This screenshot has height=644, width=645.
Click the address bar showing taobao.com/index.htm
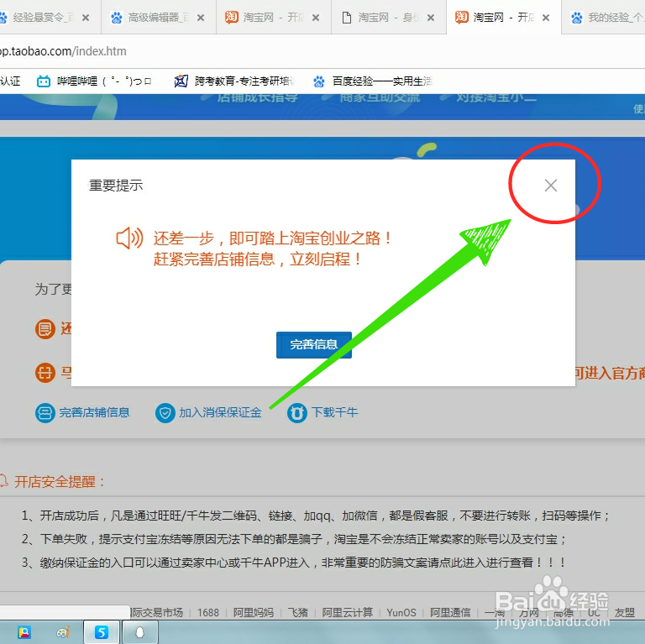(x=322, y=51)
